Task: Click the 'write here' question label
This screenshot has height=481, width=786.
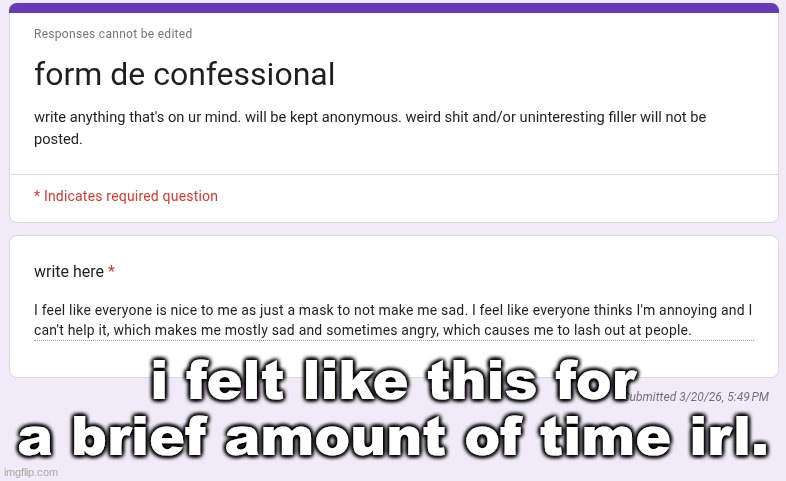Action: coord(69,272)
